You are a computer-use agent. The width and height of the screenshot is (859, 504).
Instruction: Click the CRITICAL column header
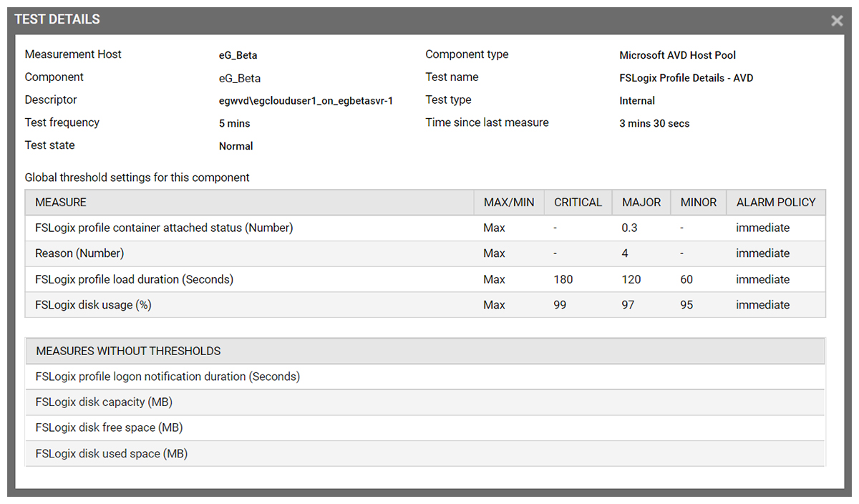point(578,203)
